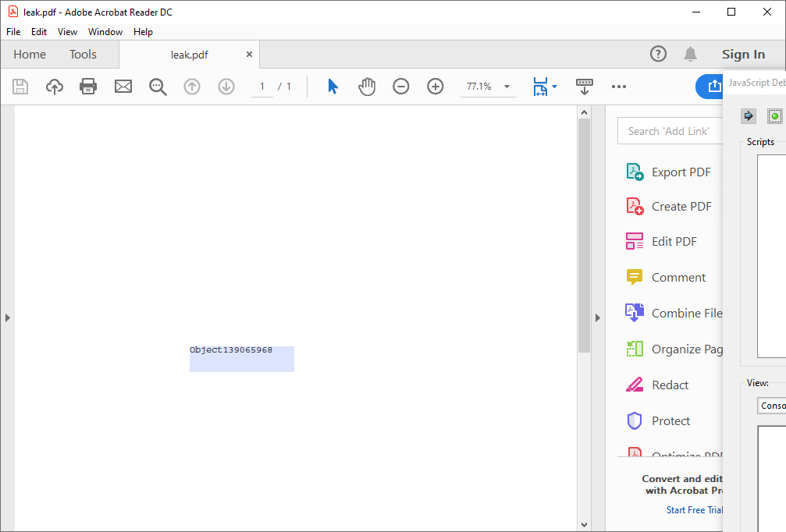Click the Sign In button
The height and width of the screenshot is (532, 786).
coord(743,54)
